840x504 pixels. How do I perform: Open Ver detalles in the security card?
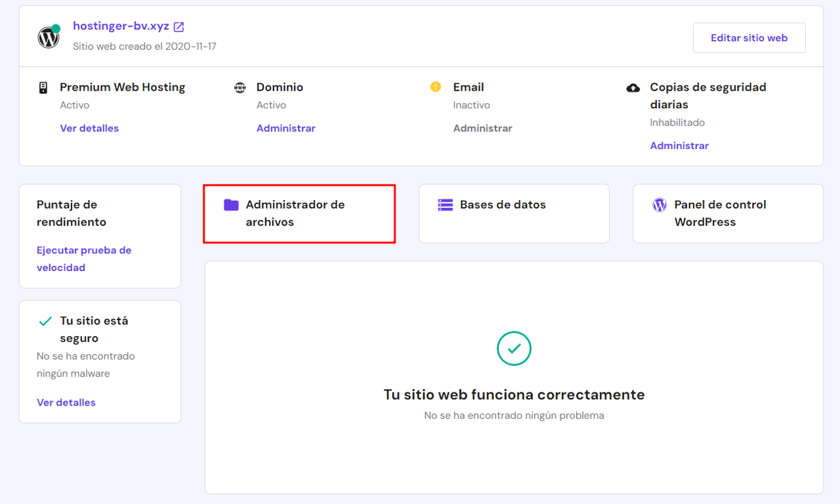(x=66, y=402)
